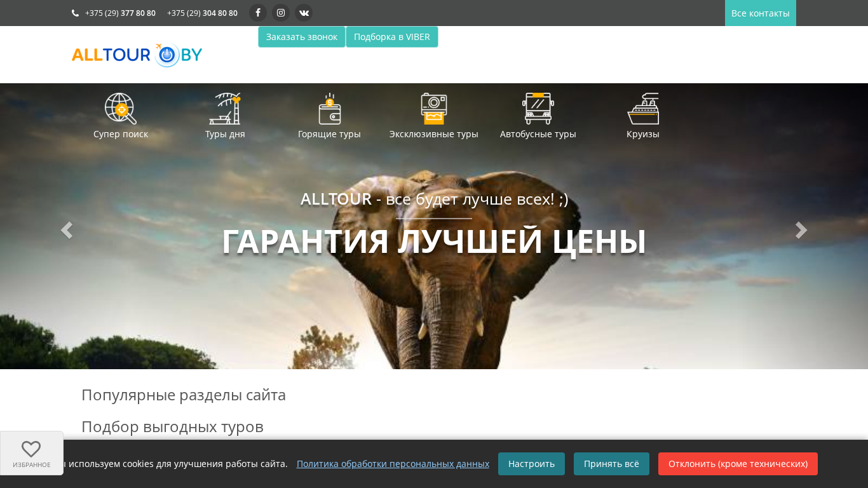This screenshot has height=488, width=868.
Task: Click Настроить to configure cookies
Action: [531, 464]
